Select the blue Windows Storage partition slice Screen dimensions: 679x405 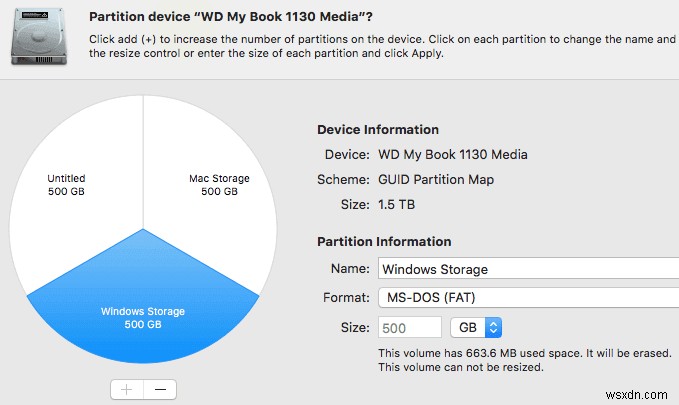click(x=143, y=316)
